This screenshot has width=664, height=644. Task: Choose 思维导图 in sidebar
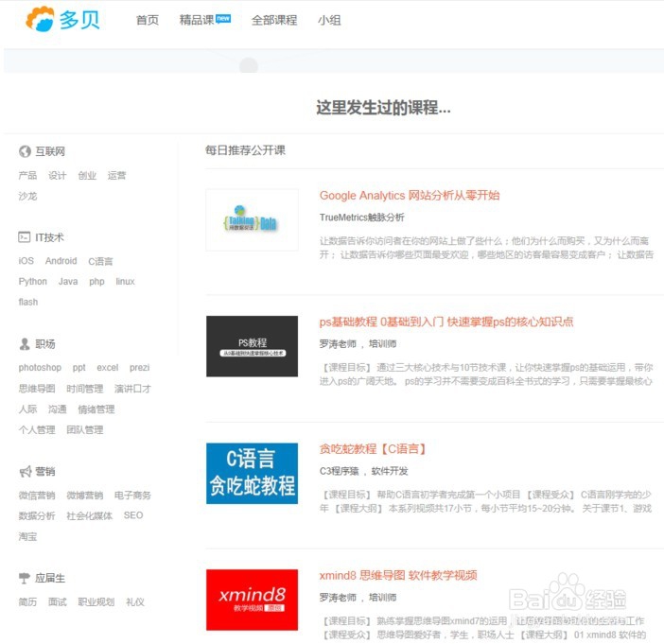[37, 389]
